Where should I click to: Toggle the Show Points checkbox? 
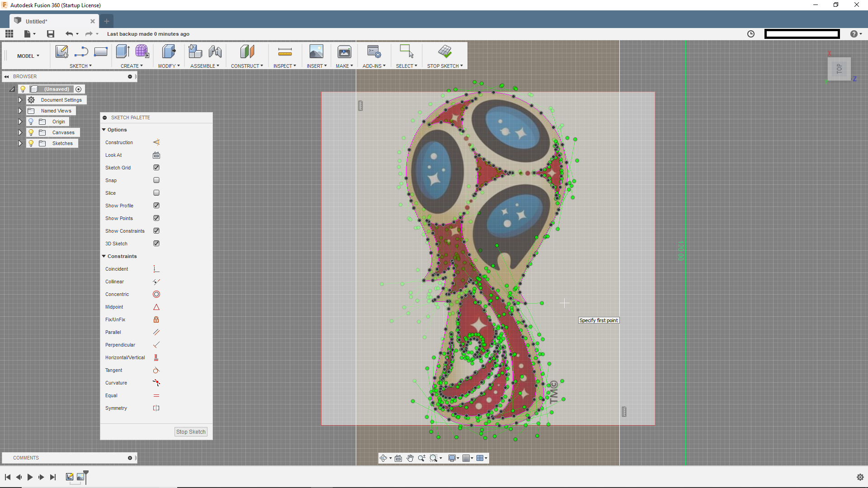156,218
